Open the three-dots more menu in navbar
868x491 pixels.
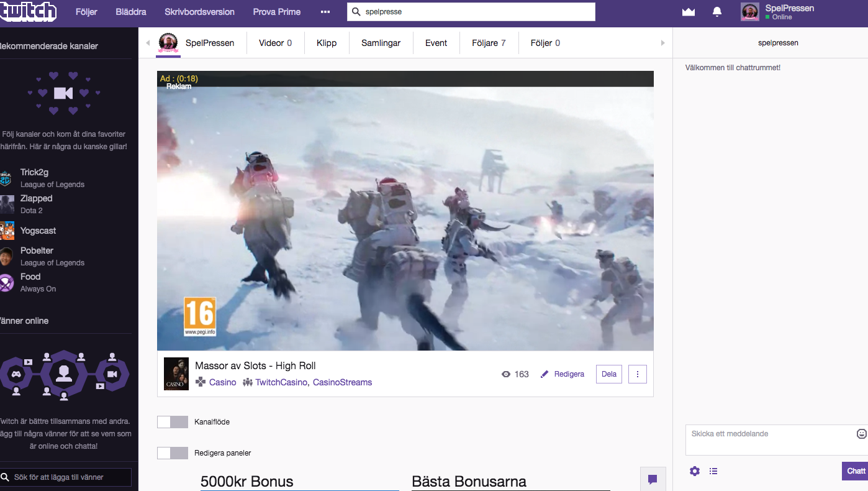click(325, 12)
